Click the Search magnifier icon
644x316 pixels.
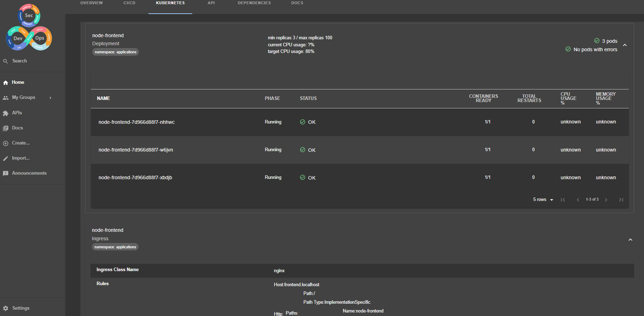coord(6,61)
